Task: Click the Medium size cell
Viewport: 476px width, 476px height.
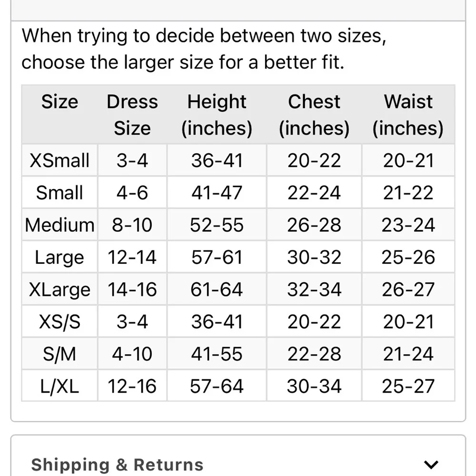Action: click(59, 225)
